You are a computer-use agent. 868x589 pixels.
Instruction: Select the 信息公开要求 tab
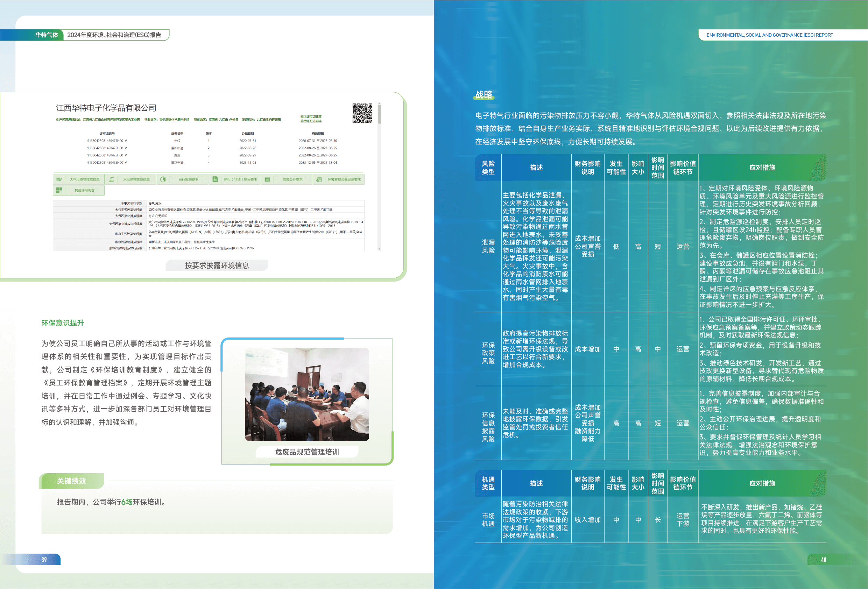click(x=292, y=179)
